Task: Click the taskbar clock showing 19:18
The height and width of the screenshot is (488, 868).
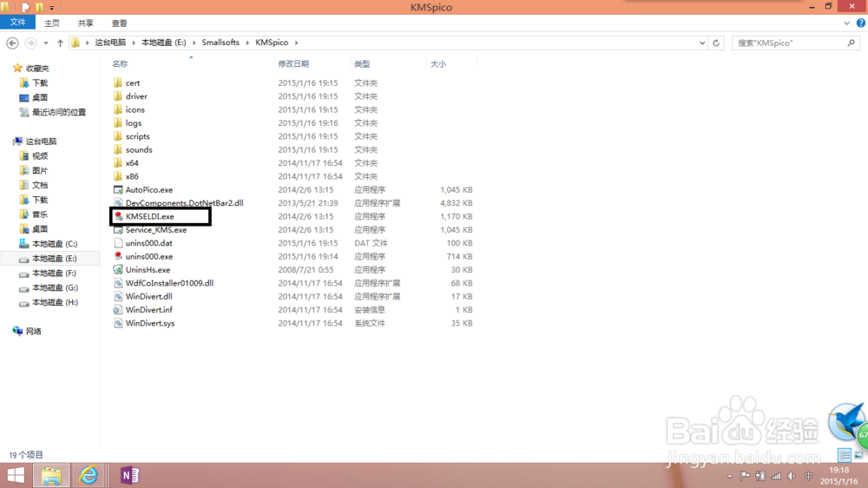Action: click(x=838, y=471)
